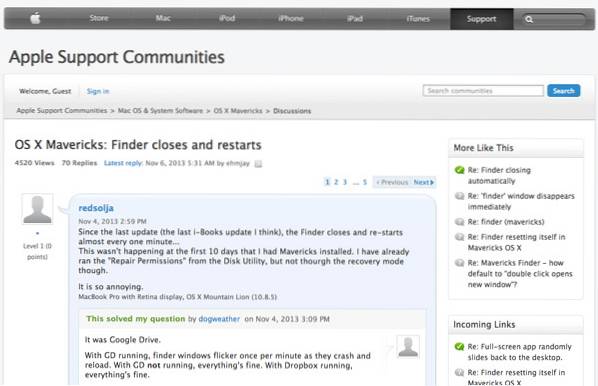
Task: Click the 'This solved my question' label
Action: point(135,319)
